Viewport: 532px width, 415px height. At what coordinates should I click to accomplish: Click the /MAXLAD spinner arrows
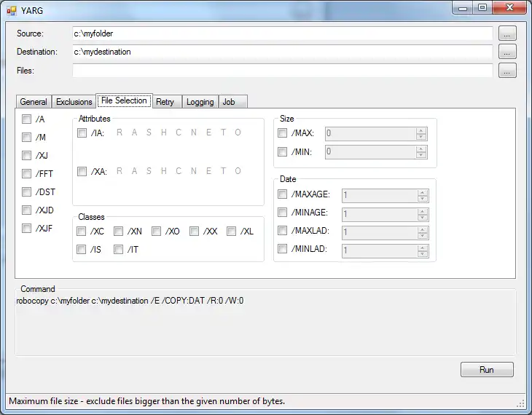(423, 232)
